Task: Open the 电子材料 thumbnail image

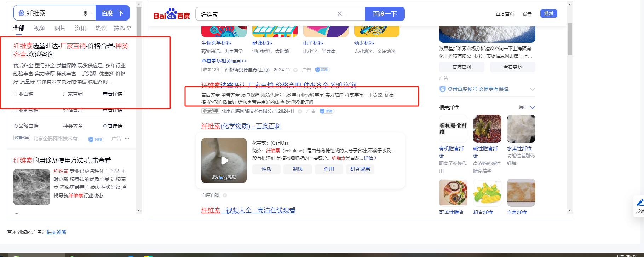Action: click(x=326, y=31)
